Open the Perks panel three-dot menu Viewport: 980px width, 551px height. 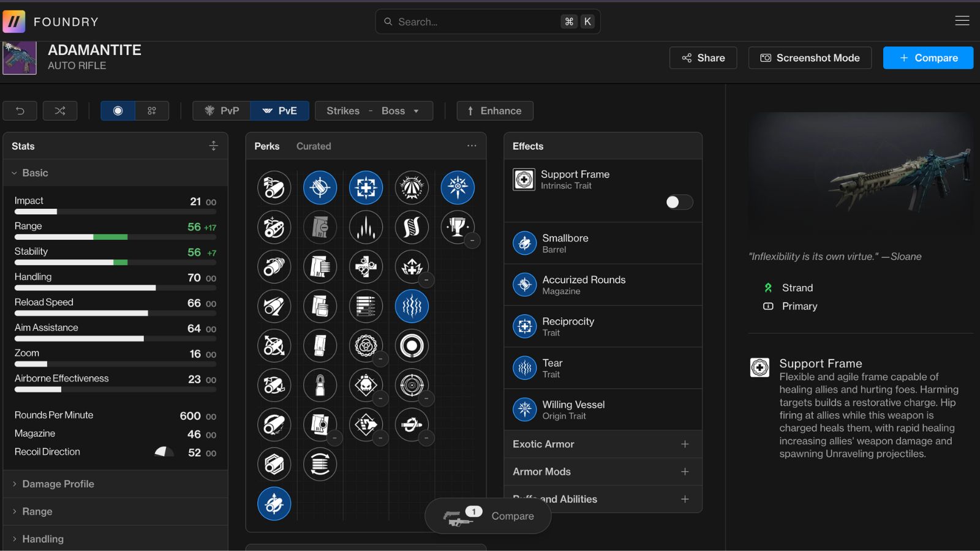[472, 146]
